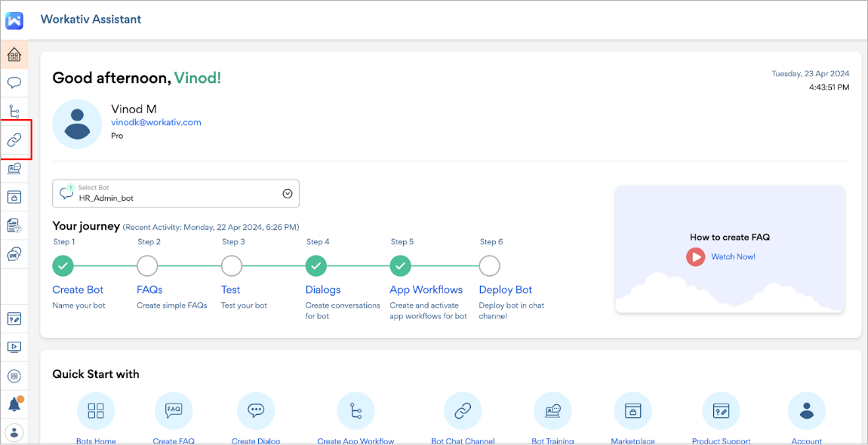This screenshot has height=445, width=868.
Task: Click the How to create FAQ title
Action: 730,237
